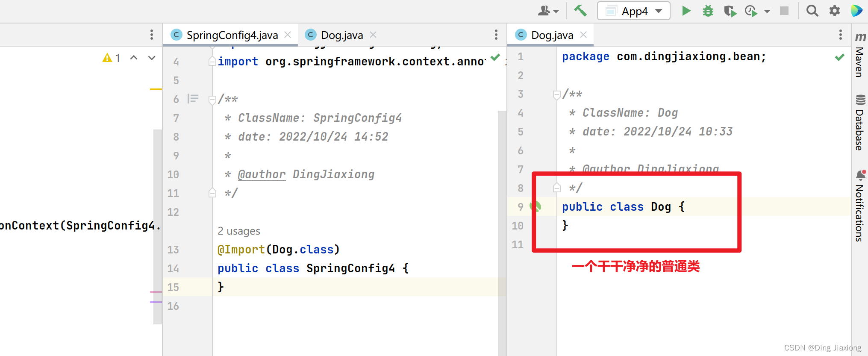Click the Spring bean gutter icon beside class Dog
The height and width of the screenshot is (356, 868).
pyautogui.click(x=536, y=207)
